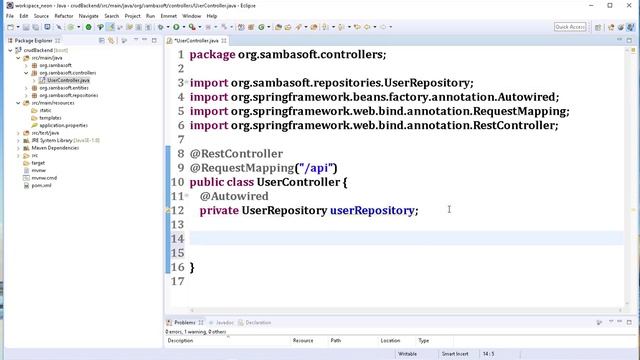Open the New wizard toolbar icon
640x360 pixels.
[x=11, y=27]
